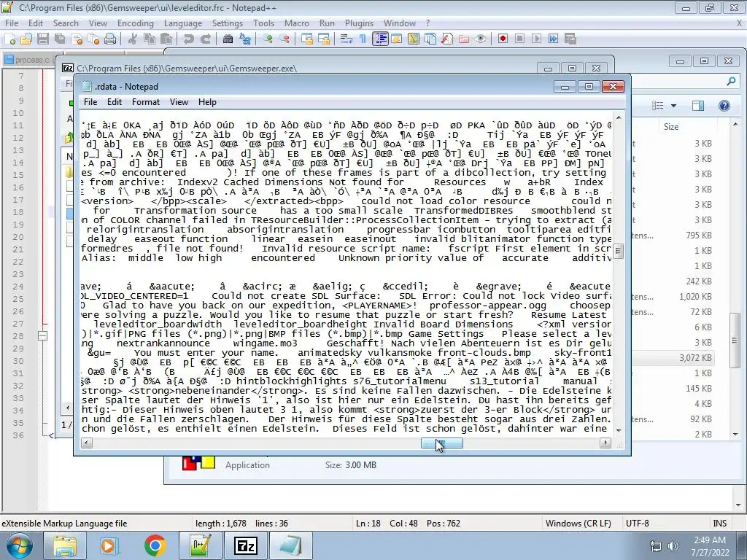Viewport: 747px width, 560px height.
Task: Click the Redo arrow in Notepad++ toolbar
Action: tap(205, 39)
